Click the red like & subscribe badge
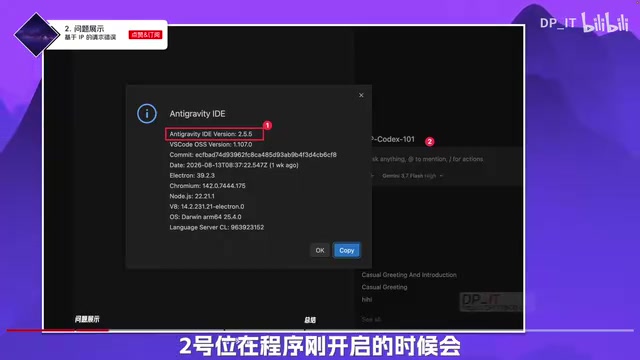This screenshot has height=360, width=640. (146, 35)
